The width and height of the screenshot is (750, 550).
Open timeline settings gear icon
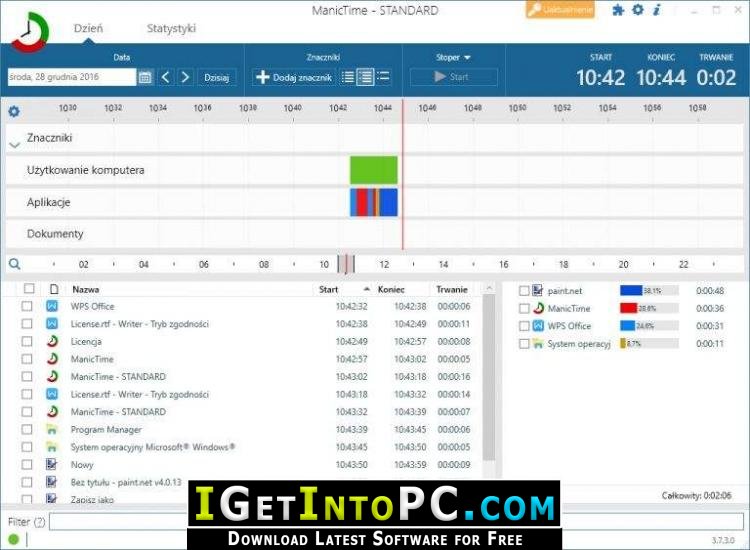click(14, 111)
